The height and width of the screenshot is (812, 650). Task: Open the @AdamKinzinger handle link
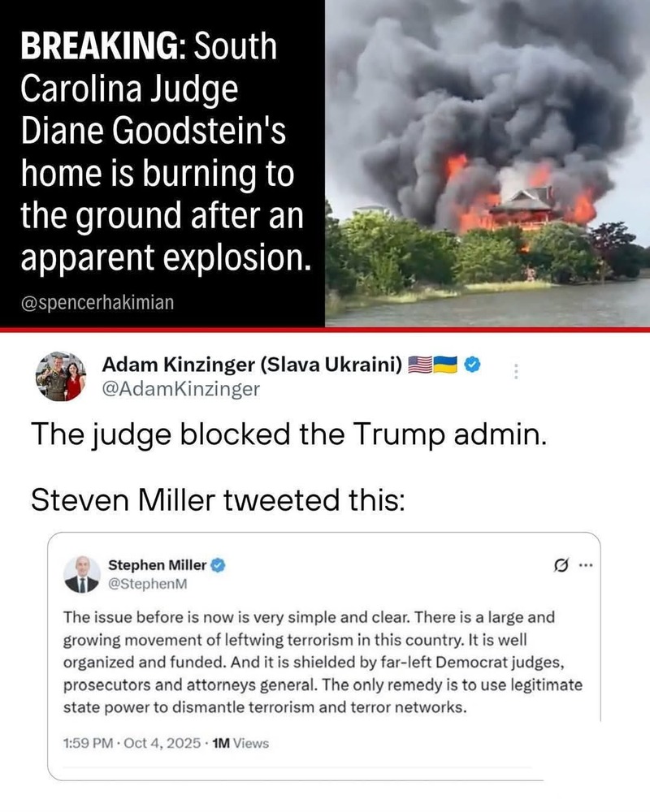[181, 389]
